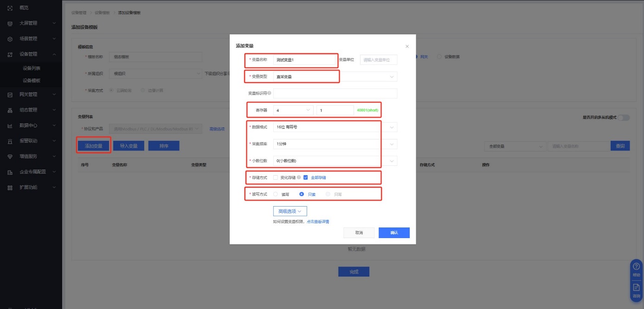
Task: Click the 场景管理 cube icon
Action: 10,39
